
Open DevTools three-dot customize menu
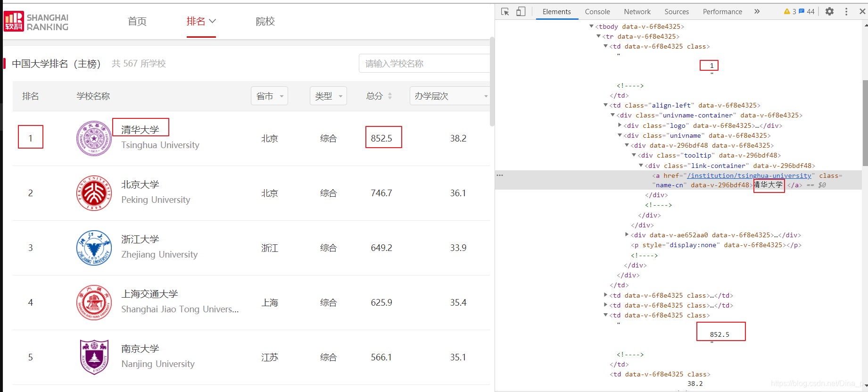tap(846, 11)
